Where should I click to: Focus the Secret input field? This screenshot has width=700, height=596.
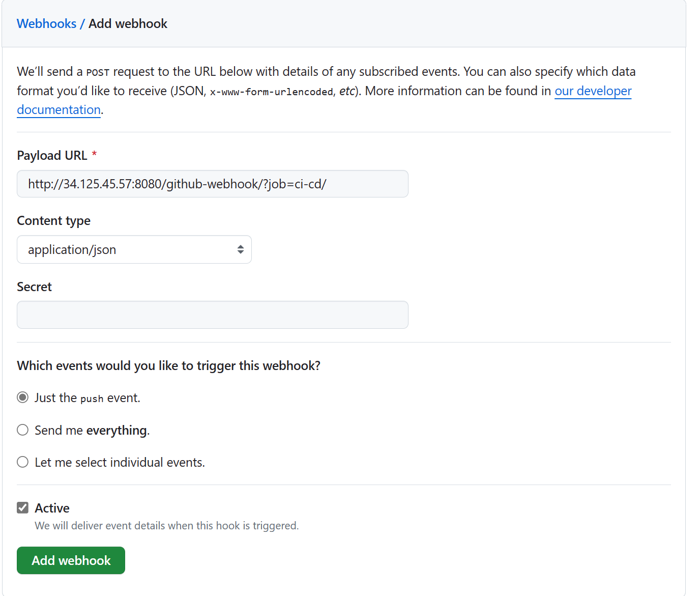(x=213, y=315)
